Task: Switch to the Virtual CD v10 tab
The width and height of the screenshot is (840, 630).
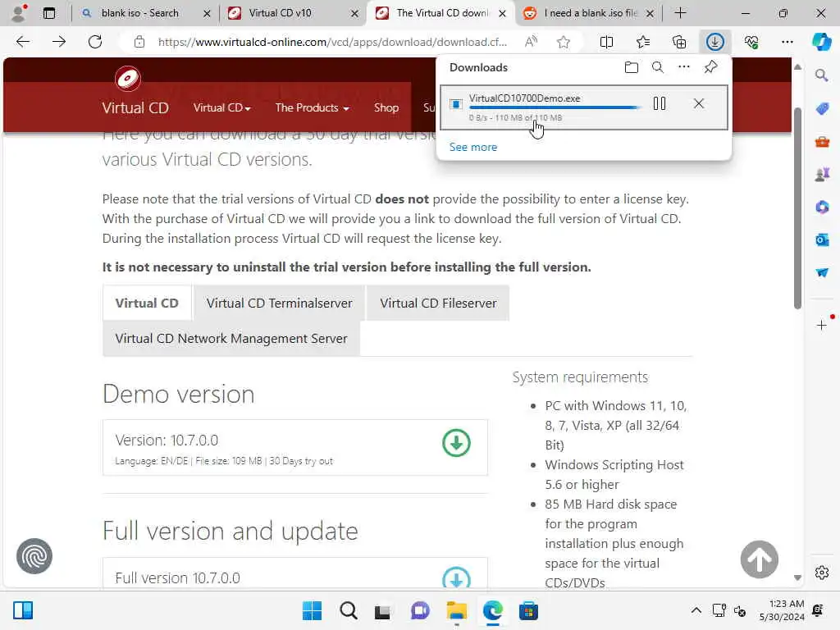Action: point(281,13)
